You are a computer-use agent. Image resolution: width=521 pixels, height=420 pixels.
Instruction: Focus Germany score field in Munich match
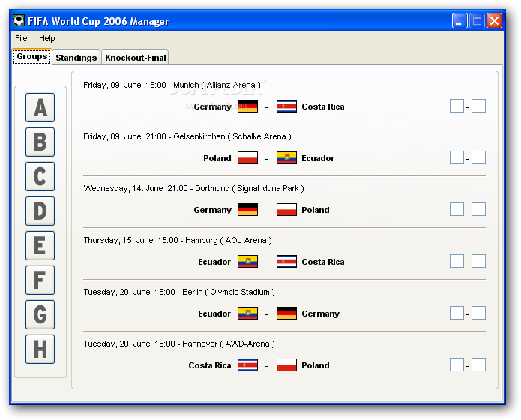(x=457, y=106)
